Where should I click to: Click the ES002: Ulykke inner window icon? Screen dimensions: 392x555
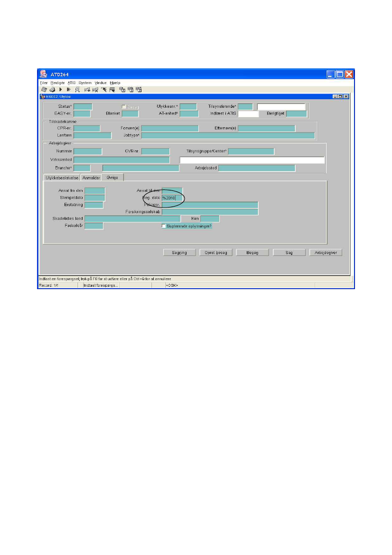click(x=43, y=96)
